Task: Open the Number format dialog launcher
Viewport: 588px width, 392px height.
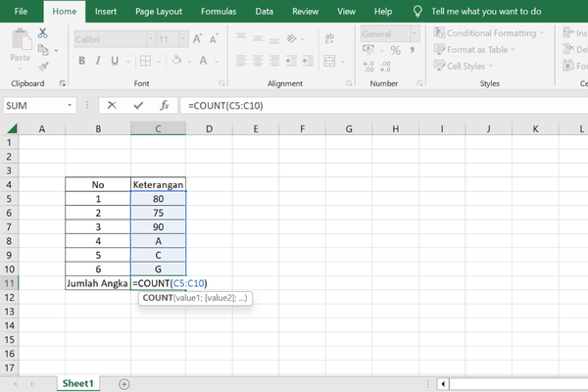Action: click(419, 83)
